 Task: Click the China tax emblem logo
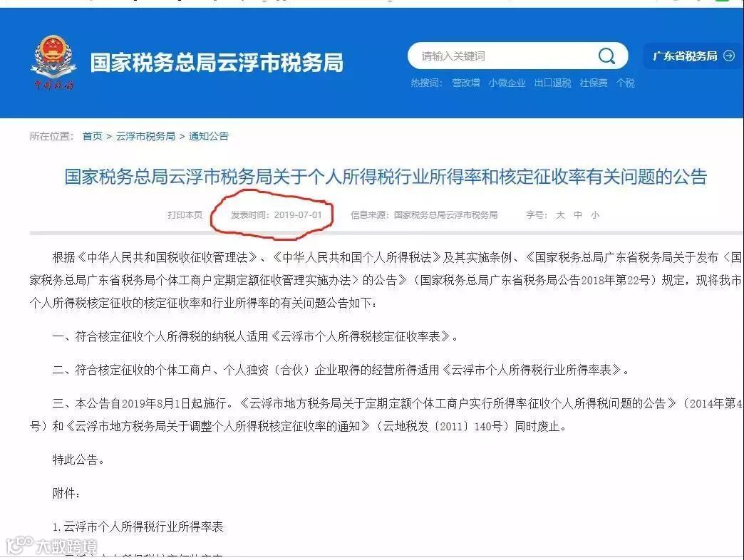pyautogui.click(x=53, y=62)
